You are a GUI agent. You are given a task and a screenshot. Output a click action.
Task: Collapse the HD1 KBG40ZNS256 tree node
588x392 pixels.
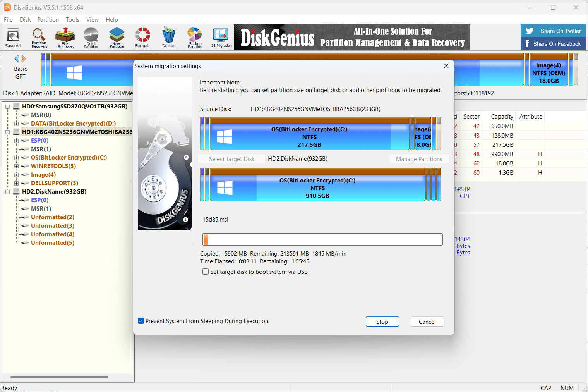coord(7,132)
